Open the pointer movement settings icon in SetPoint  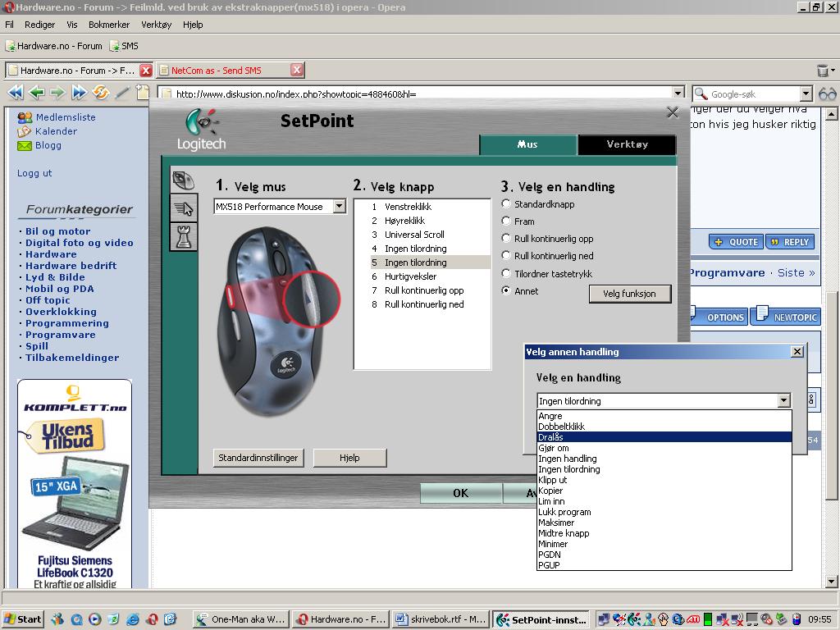click(183, 208)
